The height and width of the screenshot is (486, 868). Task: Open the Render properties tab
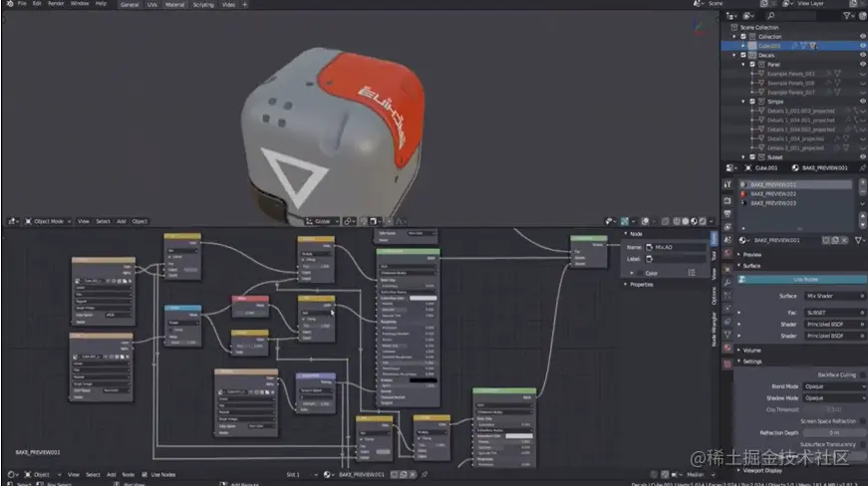pyautogui.click(x=727, y=200)
